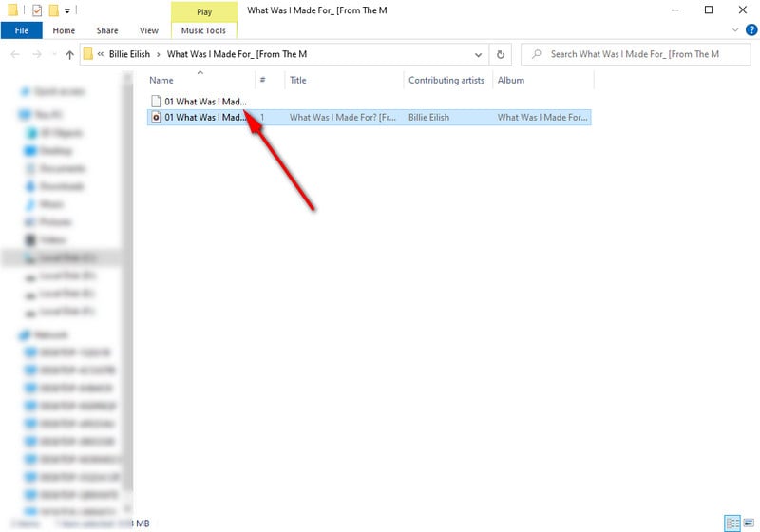Sort files by the Album column
The width and height of the screenshot is (760, 532).
pyautogui.click(x=542, y=80)
